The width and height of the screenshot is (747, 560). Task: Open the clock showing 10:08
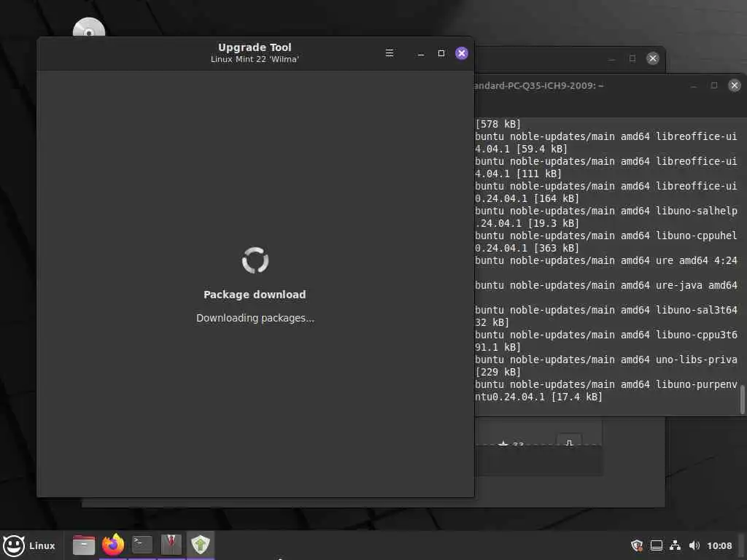[x=719, y=545]
